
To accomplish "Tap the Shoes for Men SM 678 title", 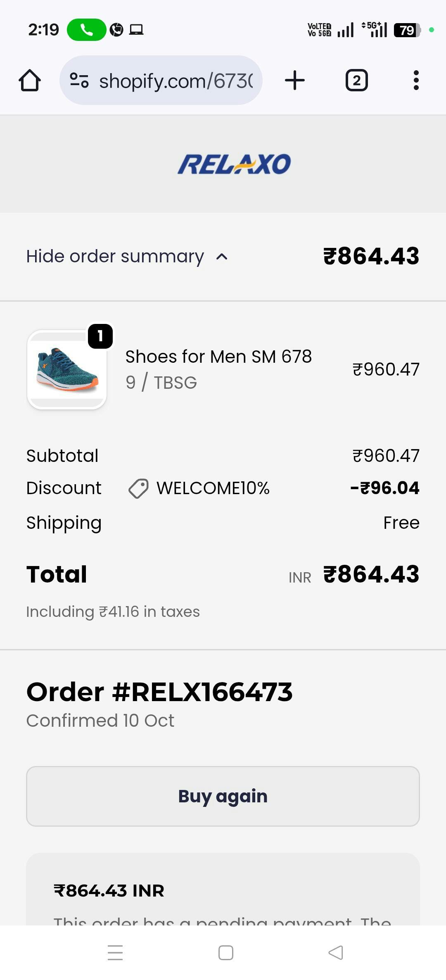I will pos(218,357).
